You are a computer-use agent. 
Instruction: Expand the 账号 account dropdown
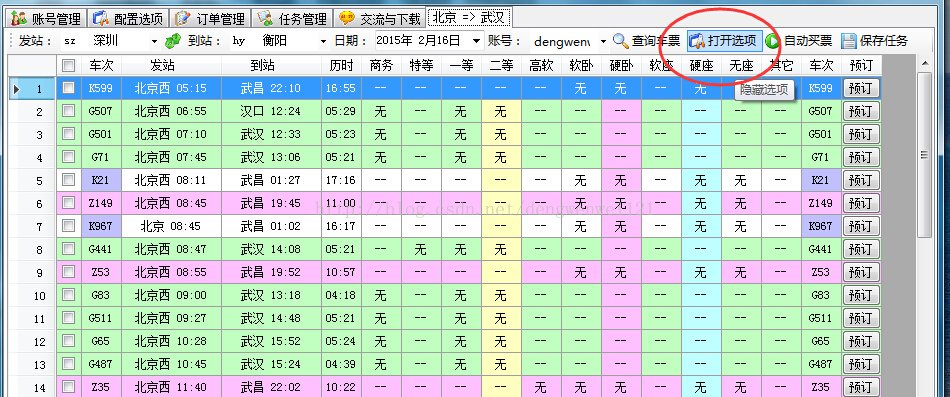tap(603, 42)
